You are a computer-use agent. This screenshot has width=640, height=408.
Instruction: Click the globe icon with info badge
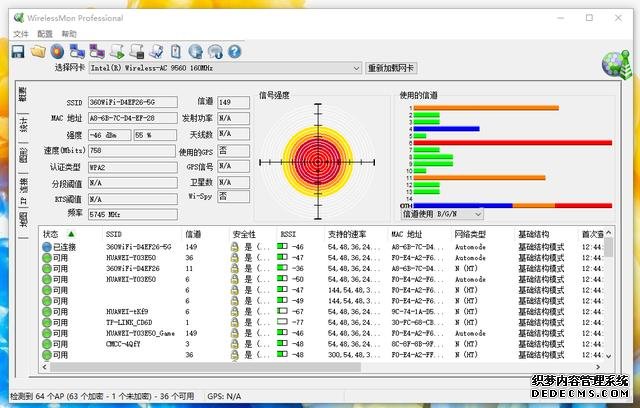[215, 52]
